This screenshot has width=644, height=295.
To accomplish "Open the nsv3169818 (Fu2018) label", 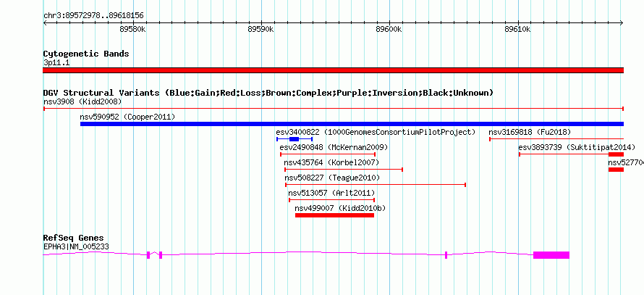I will point(530,132).
